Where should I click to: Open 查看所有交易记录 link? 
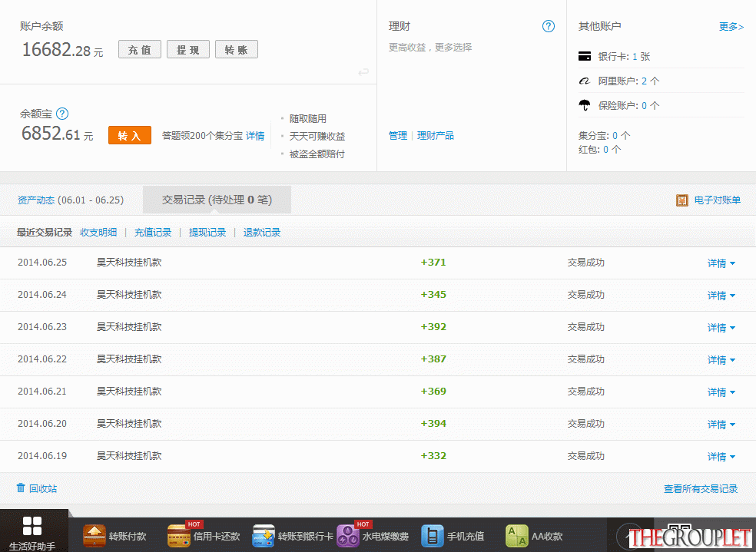(701, 488)
